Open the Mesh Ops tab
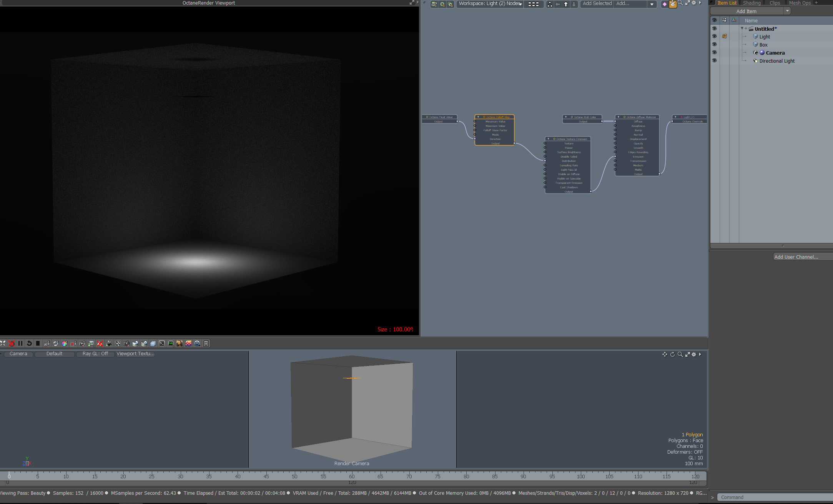The image size is (833, 504). 800,3
